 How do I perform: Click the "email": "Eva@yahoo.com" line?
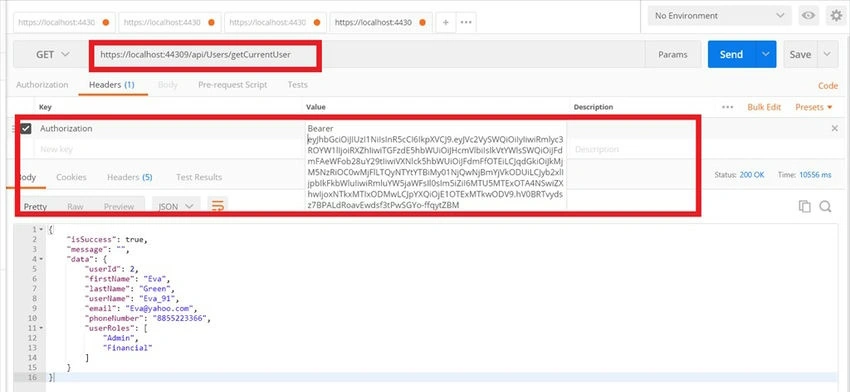tap(140, 309)
